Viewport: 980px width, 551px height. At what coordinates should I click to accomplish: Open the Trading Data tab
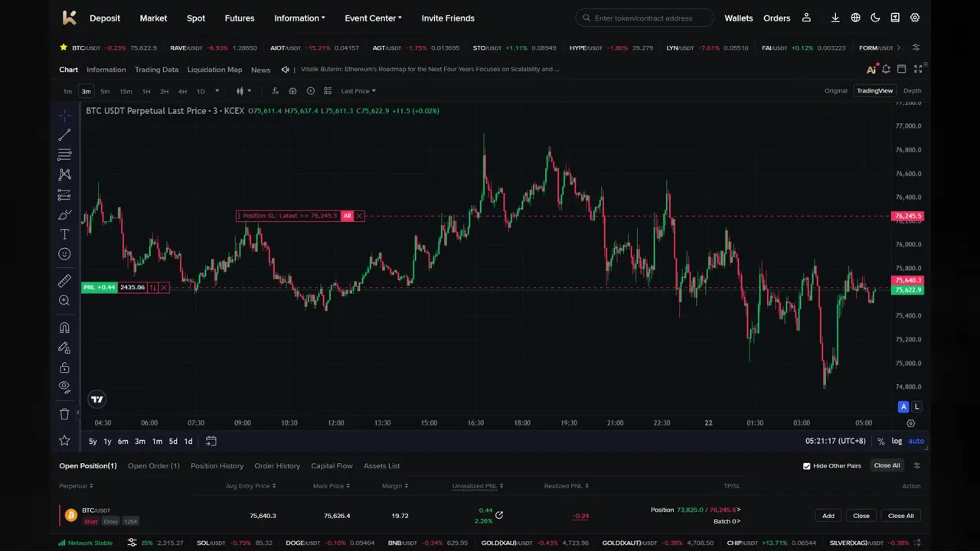pyautogui.click(x=156, y=70)
